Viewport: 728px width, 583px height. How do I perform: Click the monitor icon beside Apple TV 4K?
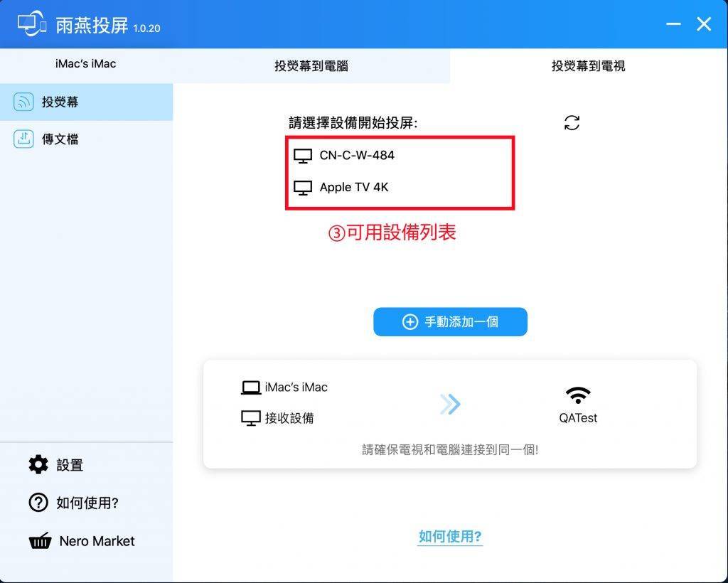pyautogui.click(x=303, y=188)
